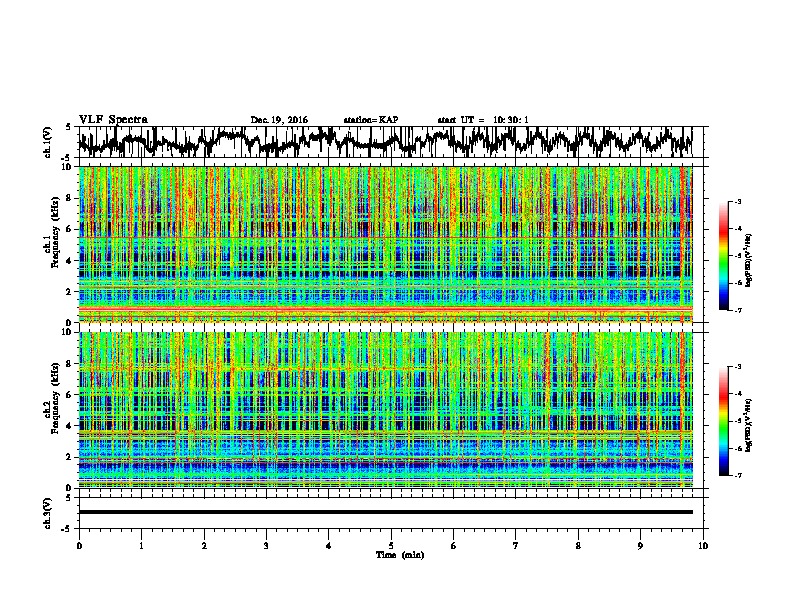792x612 pixels.
Task: Click the ch.2 color bar log(PSD) label
Action: tap(748, 424)
